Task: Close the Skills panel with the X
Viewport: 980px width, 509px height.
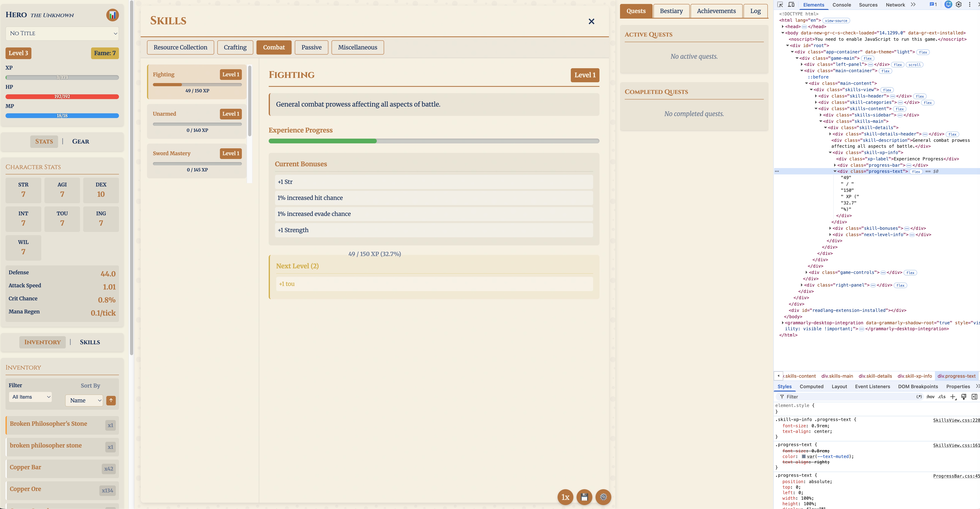Action: pyautogui.click(x=591, y=21)
